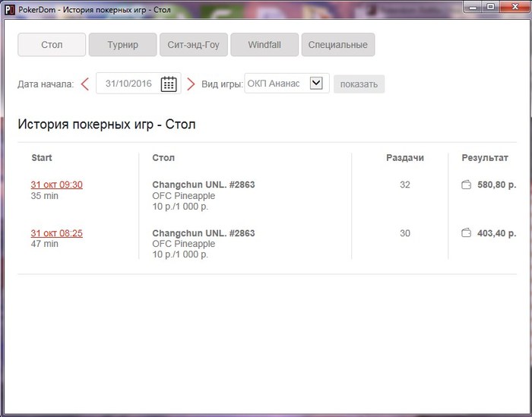The height and width of the screenshot is (417, 532).
Task: Click the Раздачи column header
Action: (x=405, y=158)
